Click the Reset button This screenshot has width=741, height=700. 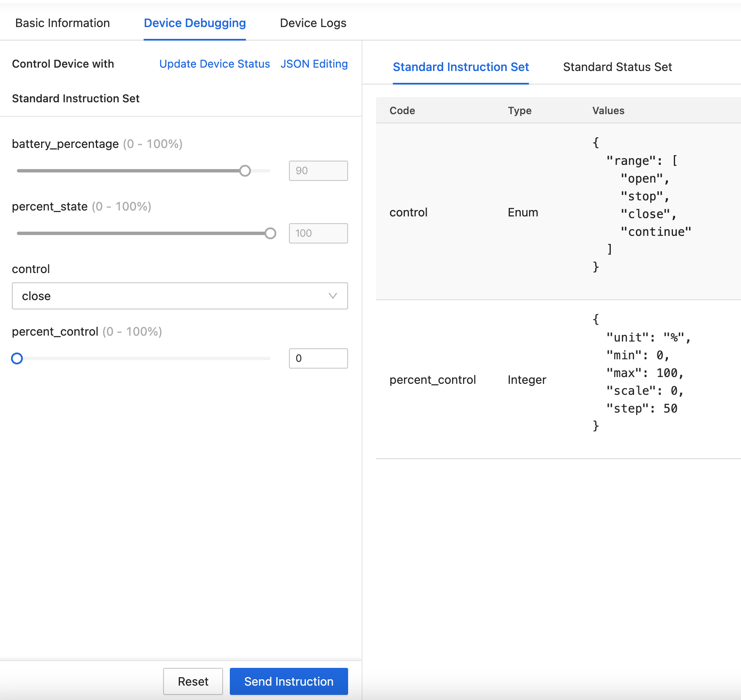point(193,681)
